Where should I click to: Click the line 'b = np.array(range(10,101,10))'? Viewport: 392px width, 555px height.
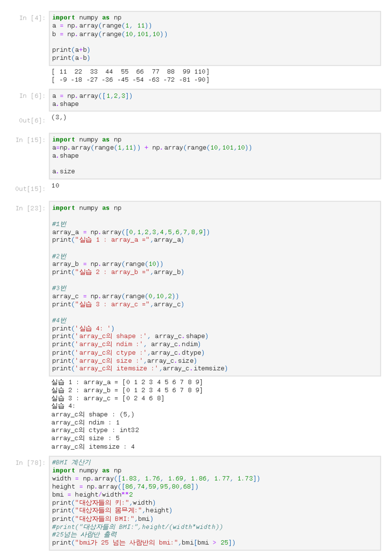110,34
